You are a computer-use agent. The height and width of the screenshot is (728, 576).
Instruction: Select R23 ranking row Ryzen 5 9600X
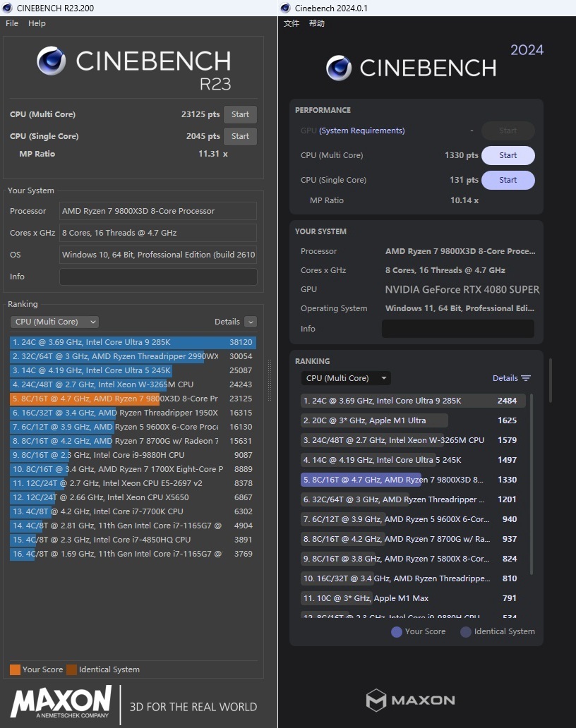133,427
